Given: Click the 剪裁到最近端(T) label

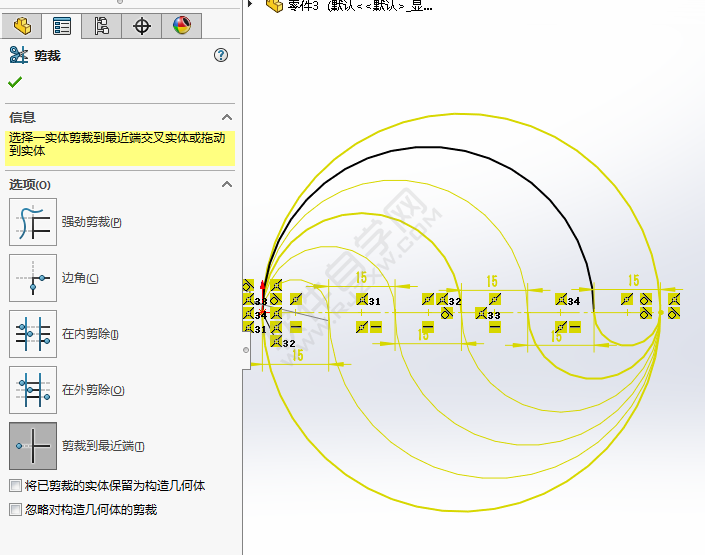Looking at the screenshot, I should coord(103,446).
